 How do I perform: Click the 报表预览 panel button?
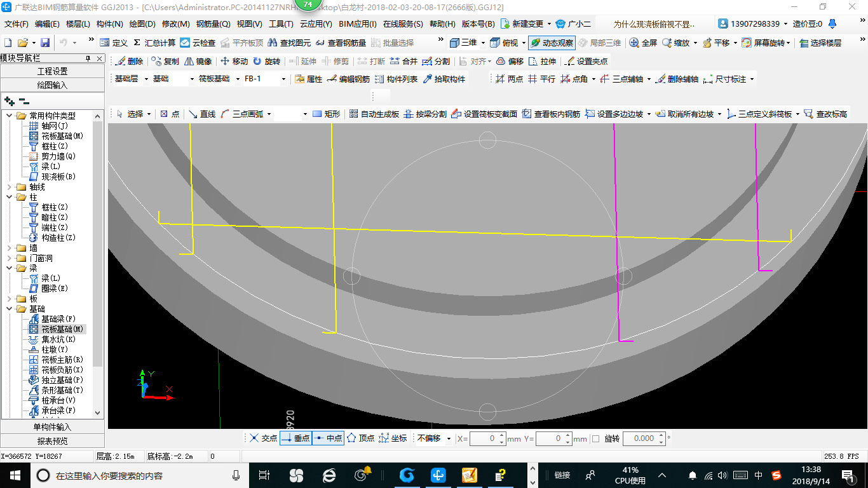[x=52, y=440]
